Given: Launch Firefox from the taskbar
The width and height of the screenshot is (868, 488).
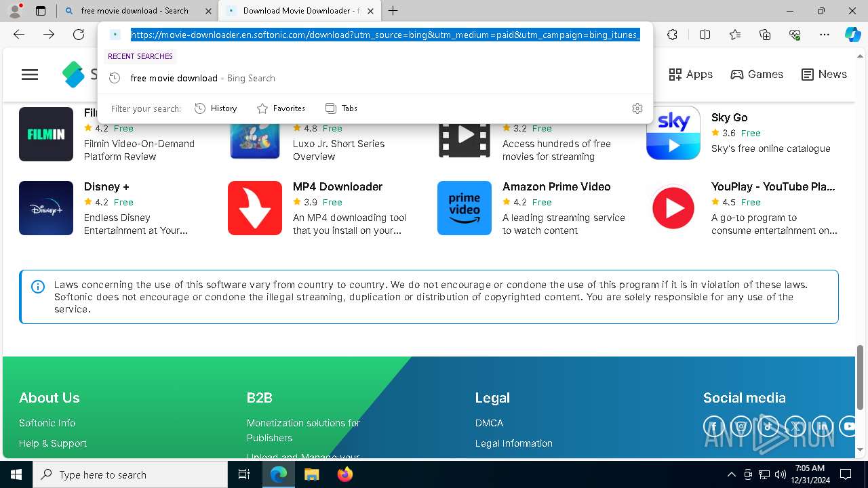Looking at the screenshot, I should tap(345, 474).
